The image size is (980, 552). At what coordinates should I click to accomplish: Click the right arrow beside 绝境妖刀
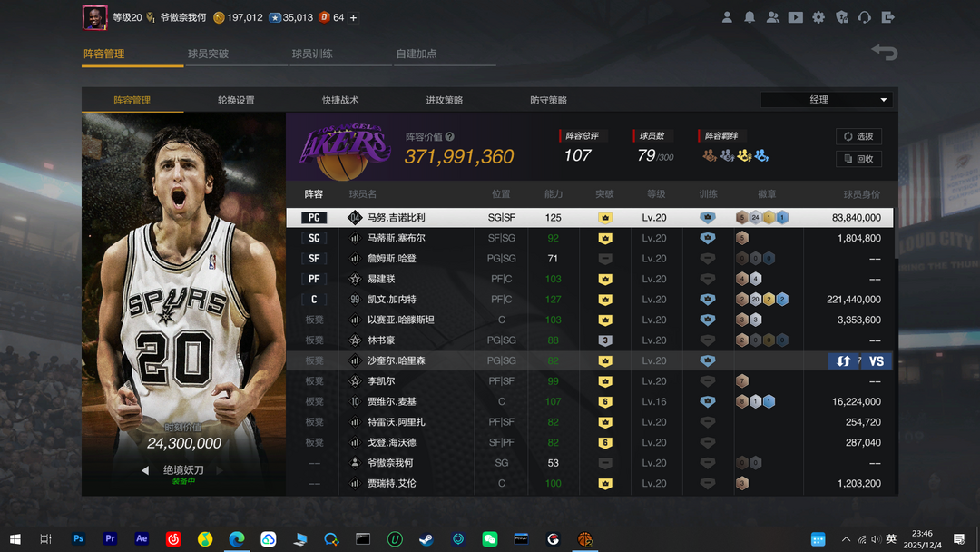pos(219,470)
